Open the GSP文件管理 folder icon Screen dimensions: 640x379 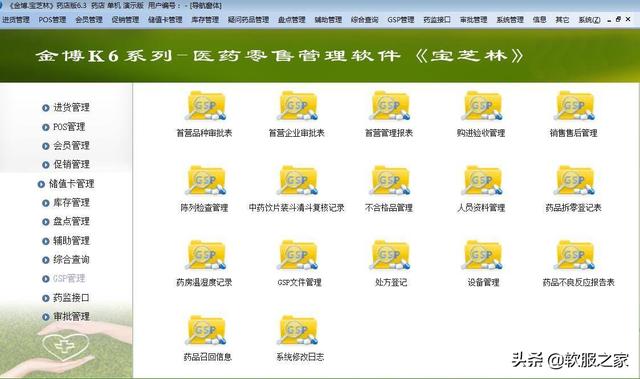point(298,255)
